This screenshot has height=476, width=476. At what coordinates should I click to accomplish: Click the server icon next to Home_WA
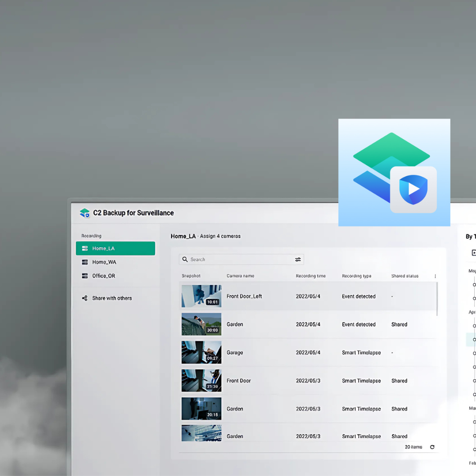[85, 262]
